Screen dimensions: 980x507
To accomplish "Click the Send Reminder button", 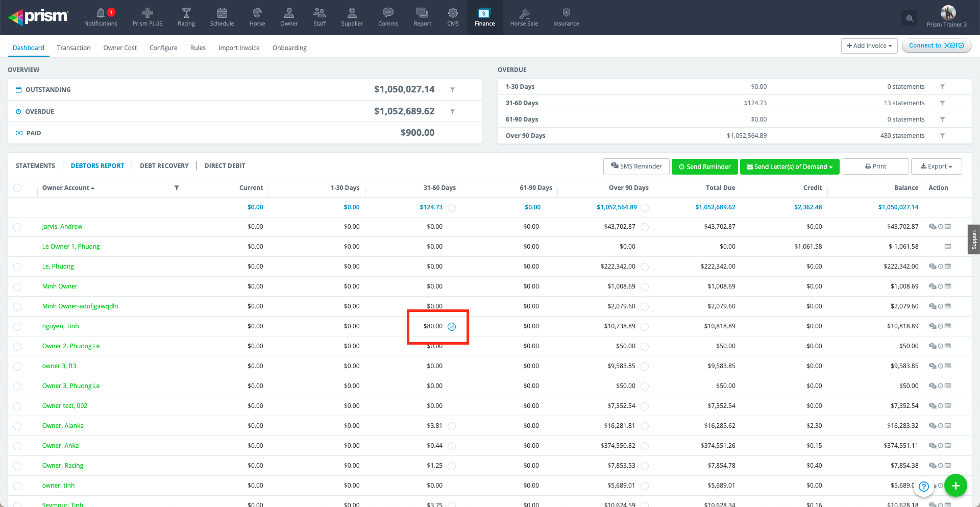I will pos(704,167).
